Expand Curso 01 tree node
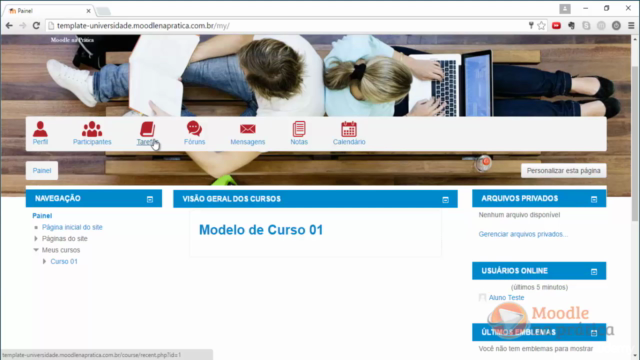 pos(44,261)
